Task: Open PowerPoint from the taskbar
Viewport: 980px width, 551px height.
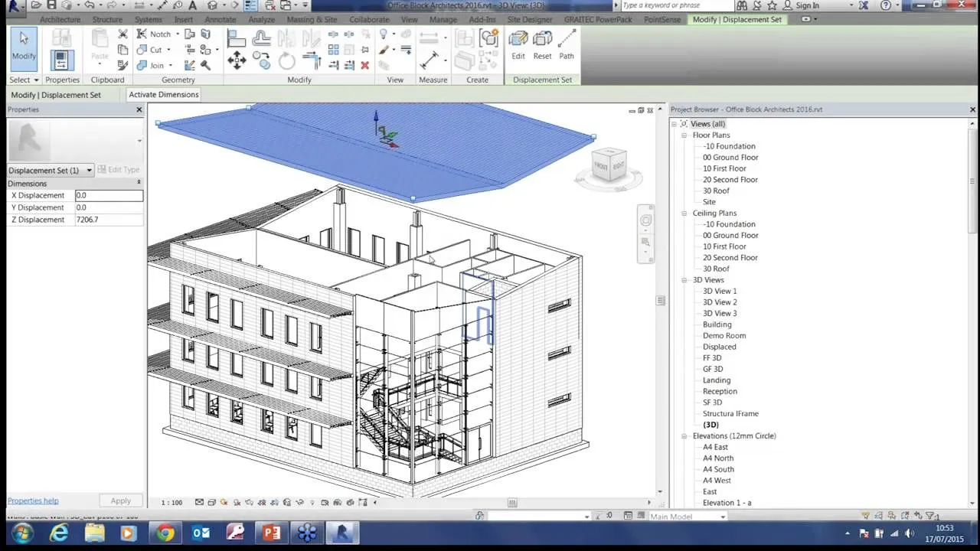Action: [x=271, y=533]
